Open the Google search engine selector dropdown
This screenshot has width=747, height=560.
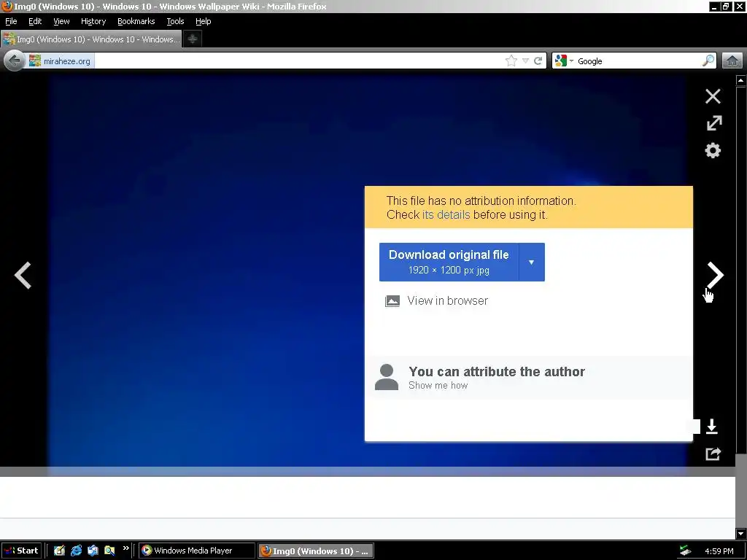pyautogui.click(x=564, y=61)
